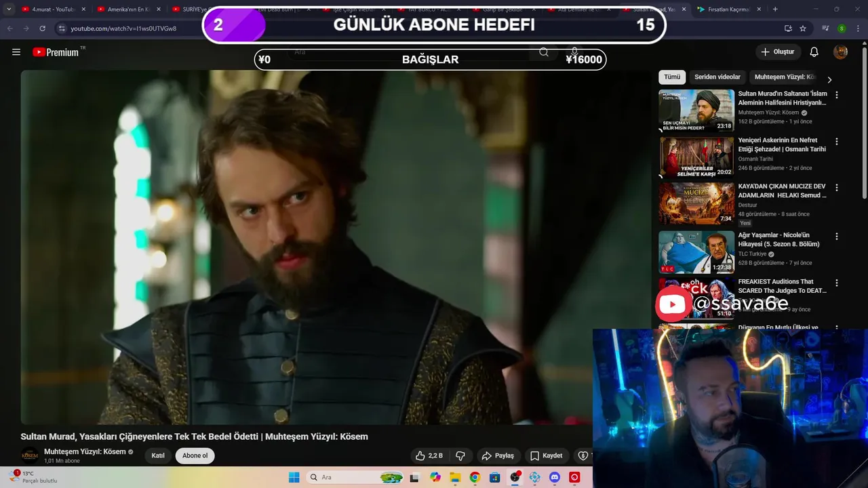Select the Tümü filter chip
This screenshot has height=488, width=868.
click(x=672, y=77)
